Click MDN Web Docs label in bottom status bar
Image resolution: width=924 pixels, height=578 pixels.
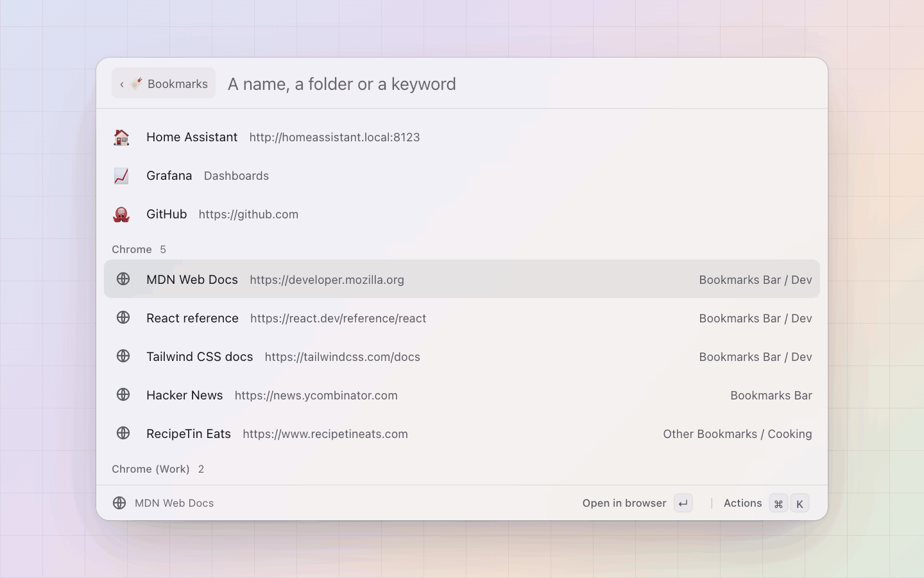click(174, 503)
